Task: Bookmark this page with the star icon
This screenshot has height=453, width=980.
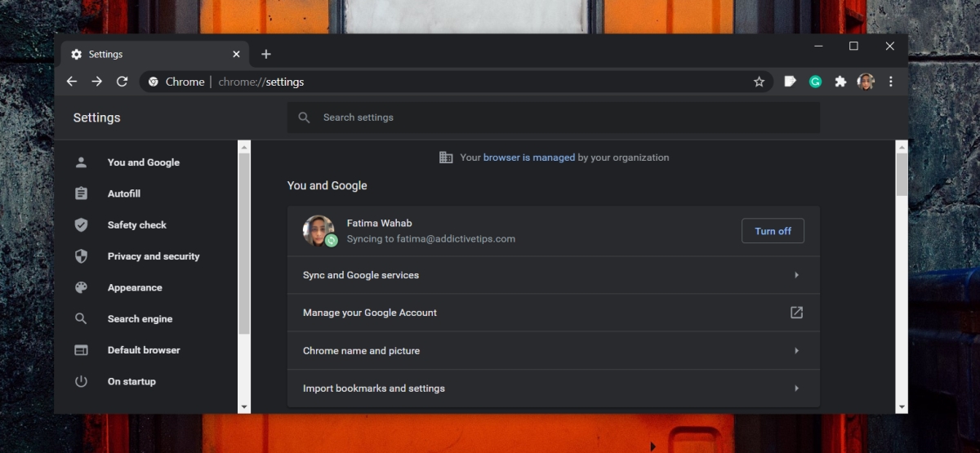Action: (759, 82)
